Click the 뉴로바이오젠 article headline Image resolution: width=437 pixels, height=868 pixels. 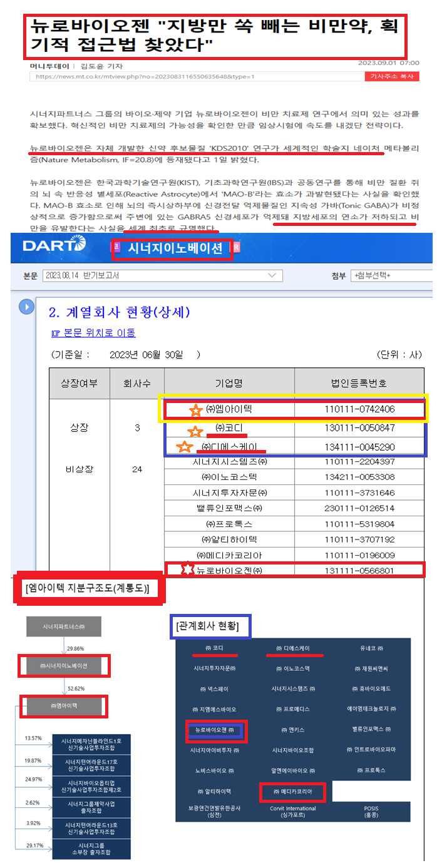click(x=216, y=35)
